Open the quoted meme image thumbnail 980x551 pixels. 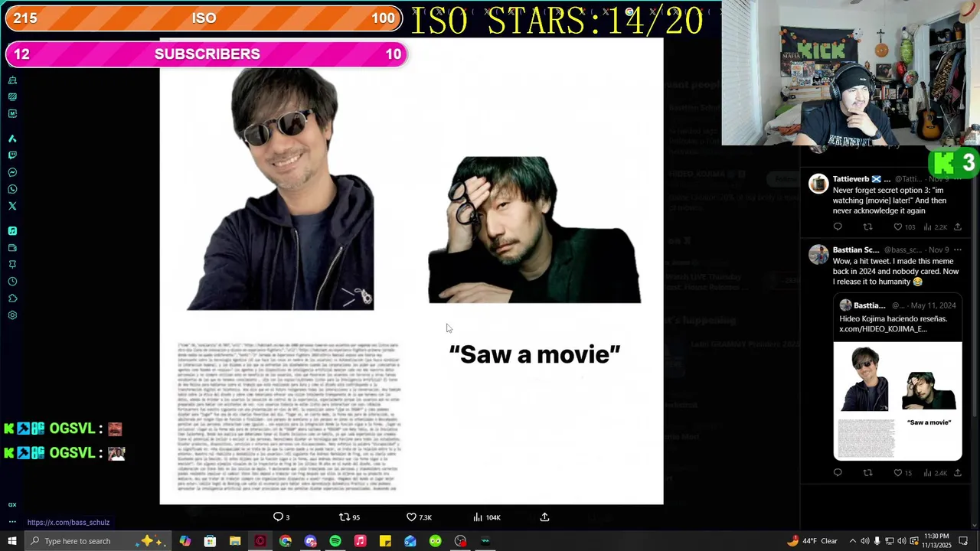point(897,401)
